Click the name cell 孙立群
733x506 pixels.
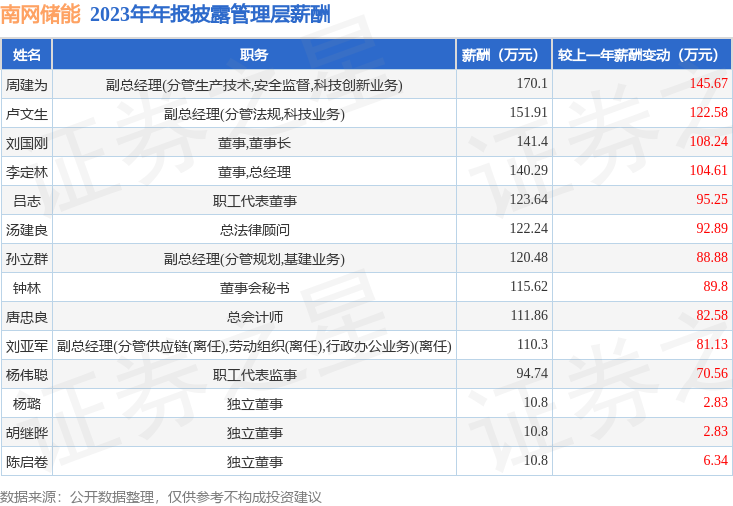click(x=27, y=259)
